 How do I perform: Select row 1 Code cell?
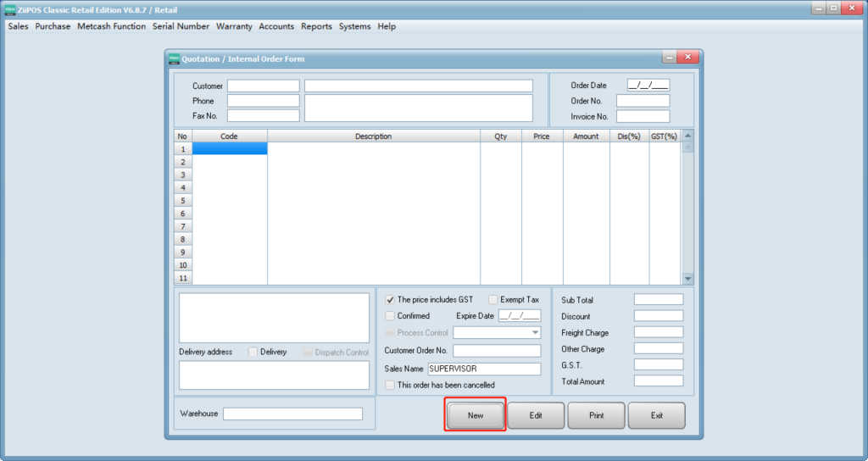point(230,148)
